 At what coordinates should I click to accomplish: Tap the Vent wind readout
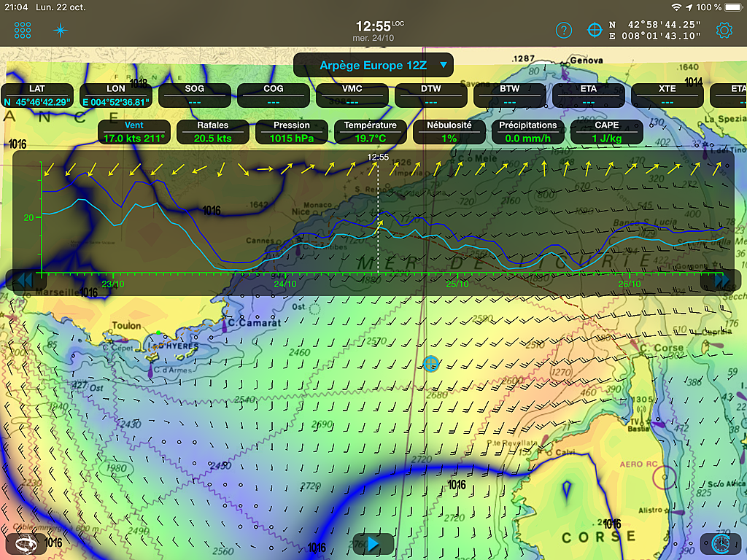(x=134, y=132)
